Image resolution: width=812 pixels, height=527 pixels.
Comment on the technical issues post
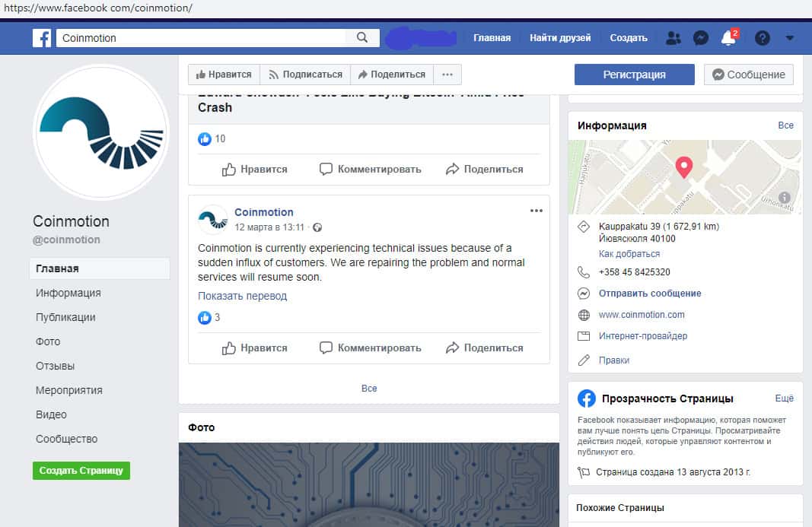pyautogui.click(x=371, y=348)
